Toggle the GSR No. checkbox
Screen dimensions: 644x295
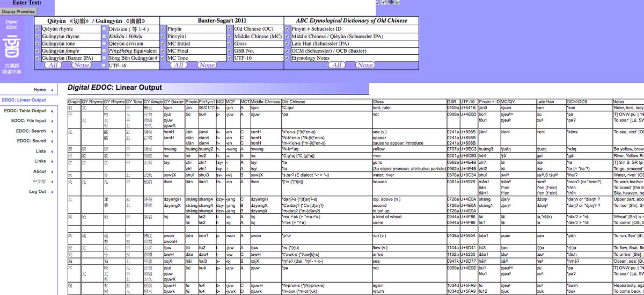pos(230,51)
